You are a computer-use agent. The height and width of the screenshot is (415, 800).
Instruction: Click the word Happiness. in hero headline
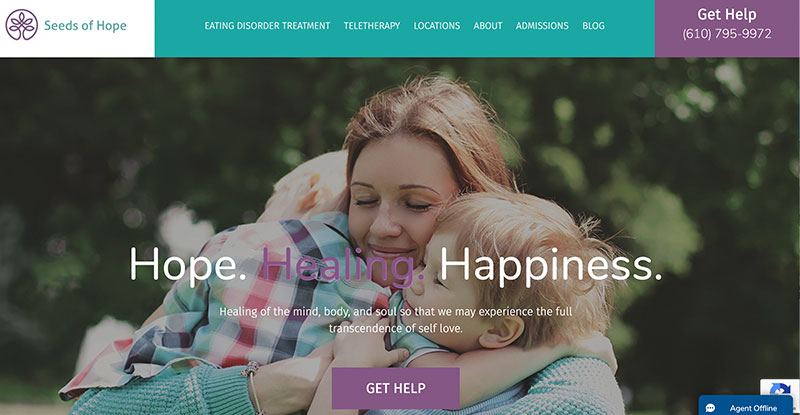pyautogui.click(x=551, y=265)
